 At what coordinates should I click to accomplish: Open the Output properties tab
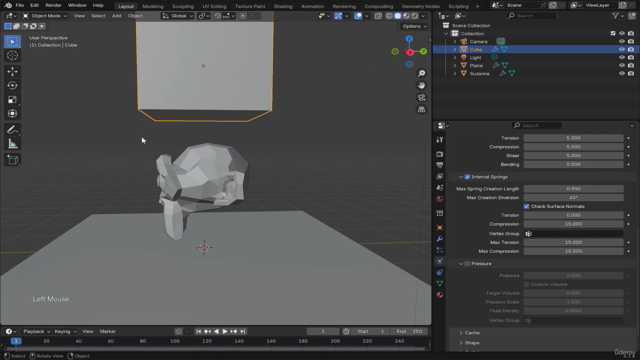(x=440, y=165)
